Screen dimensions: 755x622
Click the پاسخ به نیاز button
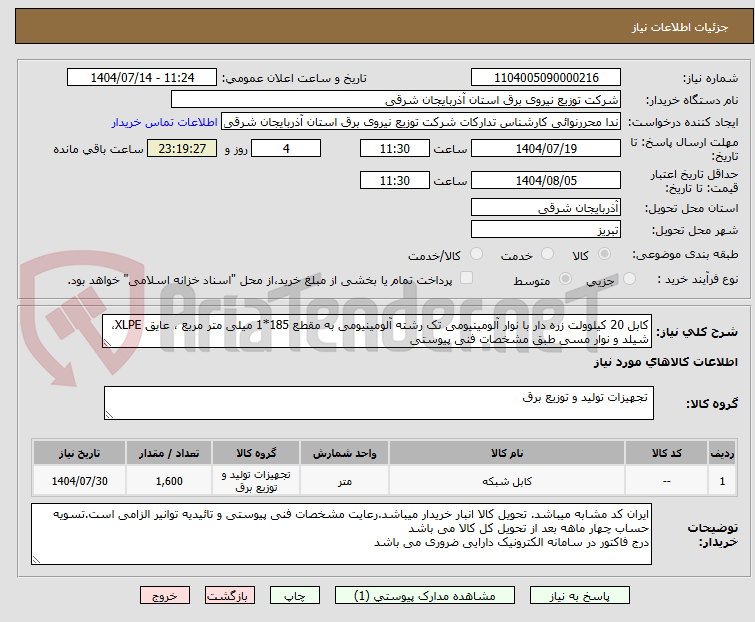click(x=580, y=596)
